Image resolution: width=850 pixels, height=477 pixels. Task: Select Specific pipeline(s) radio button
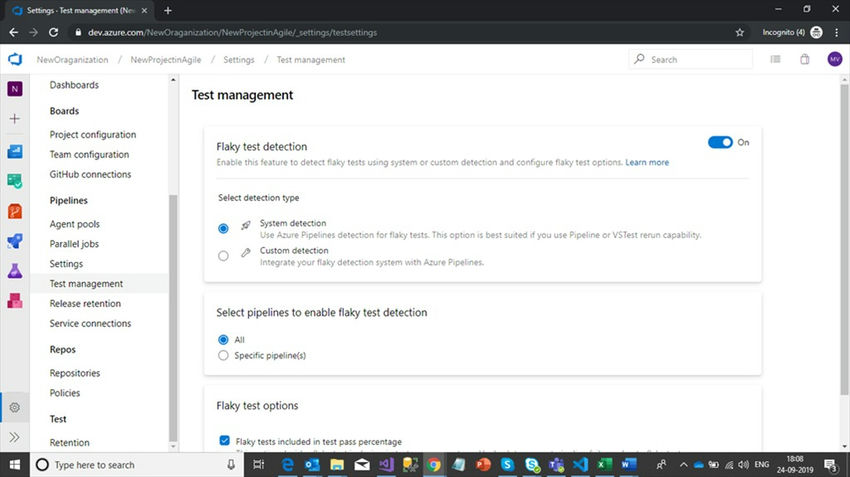223,356
